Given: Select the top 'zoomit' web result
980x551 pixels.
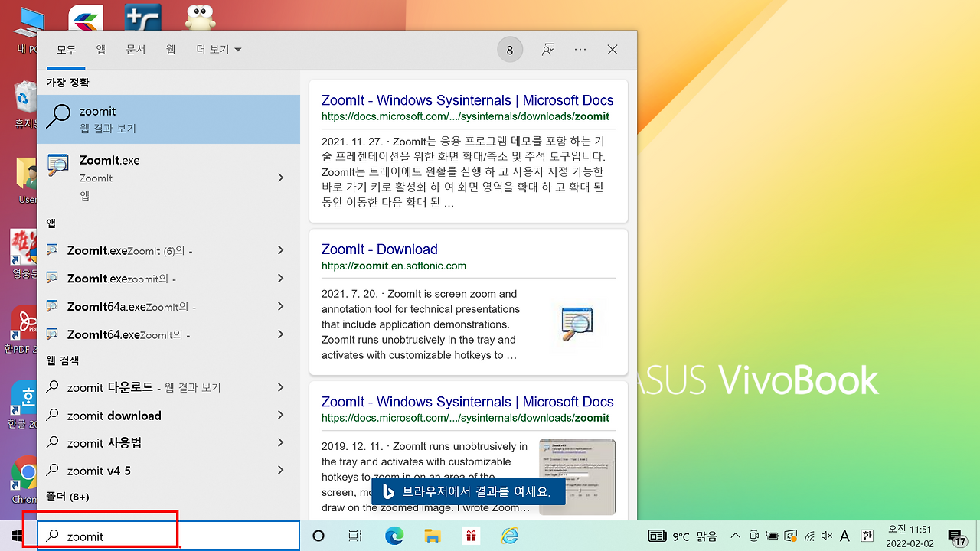Looking at the screenshot, I should (x=168, y=119).
